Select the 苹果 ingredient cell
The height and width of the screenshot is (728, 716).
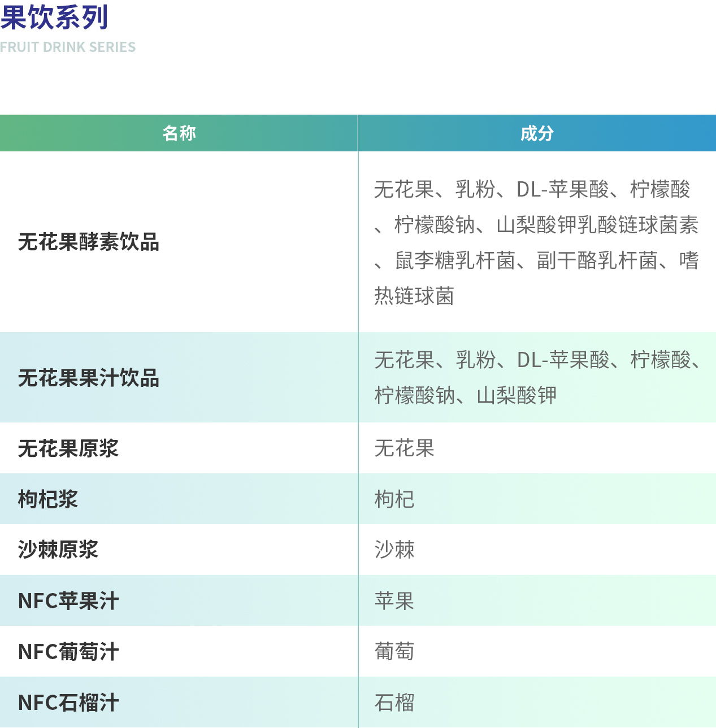click(x=394, y=601)
